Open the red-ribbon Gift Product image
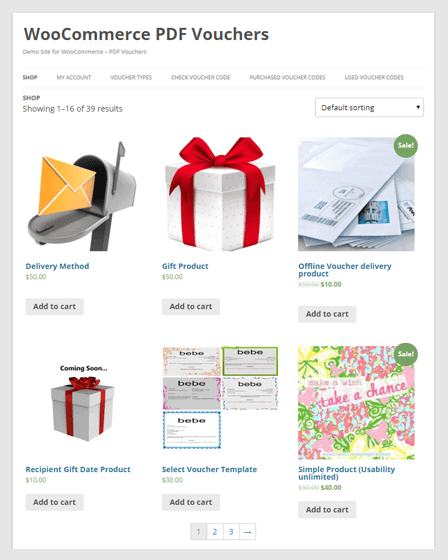Screen dimensions: 448x560 coord(220,194)
